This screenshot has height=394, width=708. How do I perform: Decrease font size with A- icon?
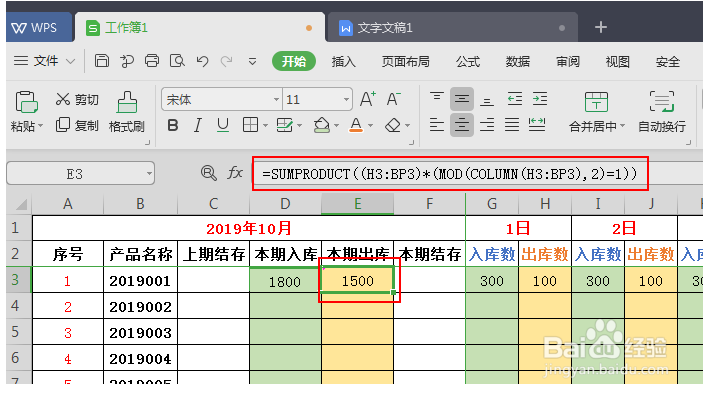(x=393, y=99)
